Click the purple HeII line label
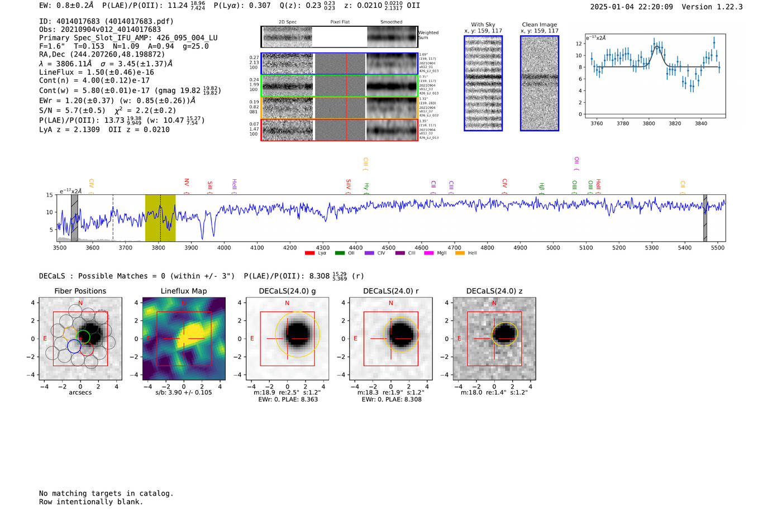The width and height of the screenshot is (782, 532). 234,185
